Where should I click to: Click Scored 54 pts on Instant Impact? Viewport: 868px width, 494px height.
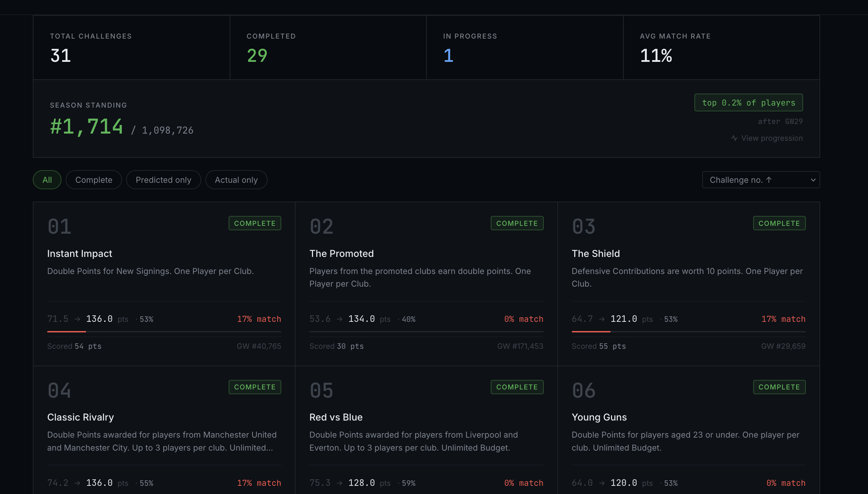click(x=74, y=346)
